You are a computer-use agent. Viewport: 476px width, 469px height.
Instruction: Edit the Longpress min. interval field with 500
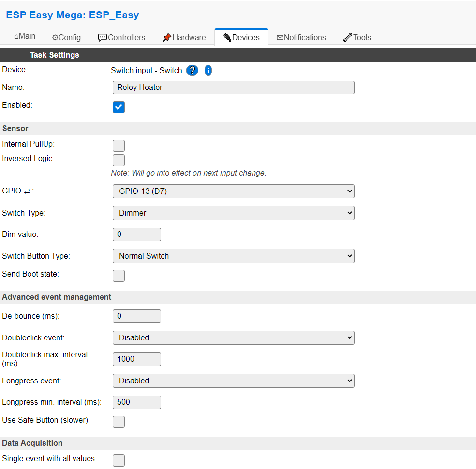pyautogui.click(x=137, y=402)
